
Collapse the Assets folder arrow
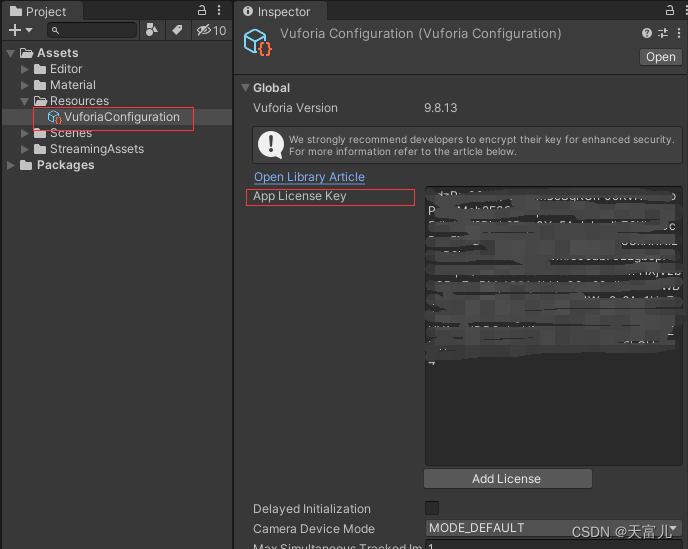point(11,54)
